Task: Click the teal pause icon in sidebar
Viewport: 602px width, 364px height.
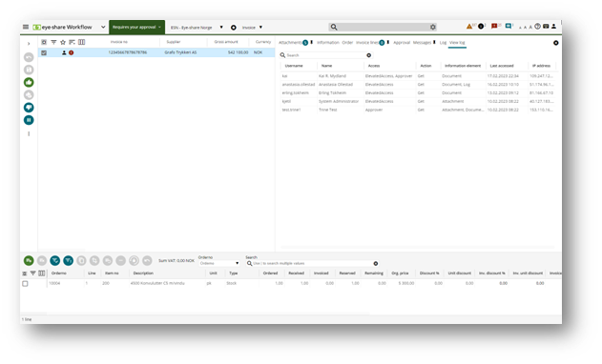Action: 29,120
